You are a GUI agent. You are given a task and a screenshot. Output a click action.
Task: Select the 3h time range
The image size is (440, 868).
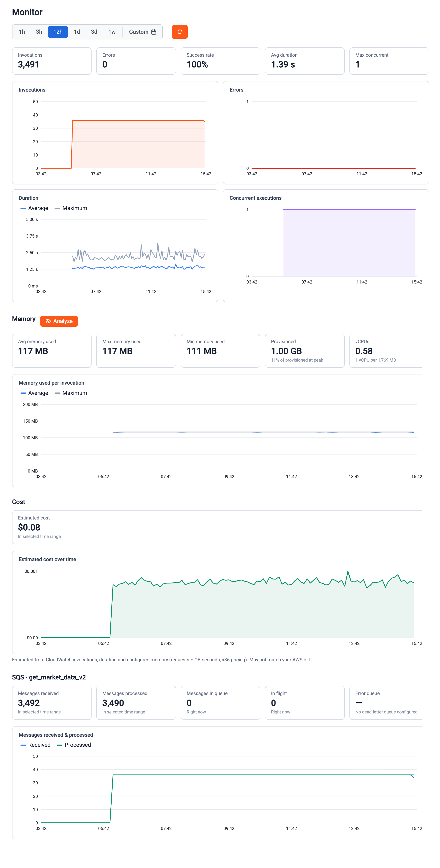(x=39, y=32)
